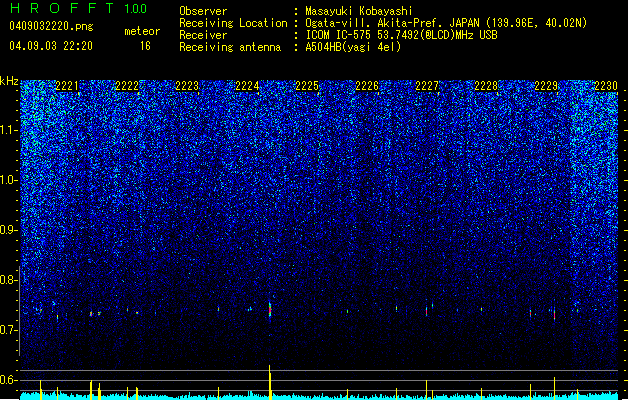Click the 1.0 frequency axis label
The width and height of the screenshot is (629, 400).
[x=9, y=180]
